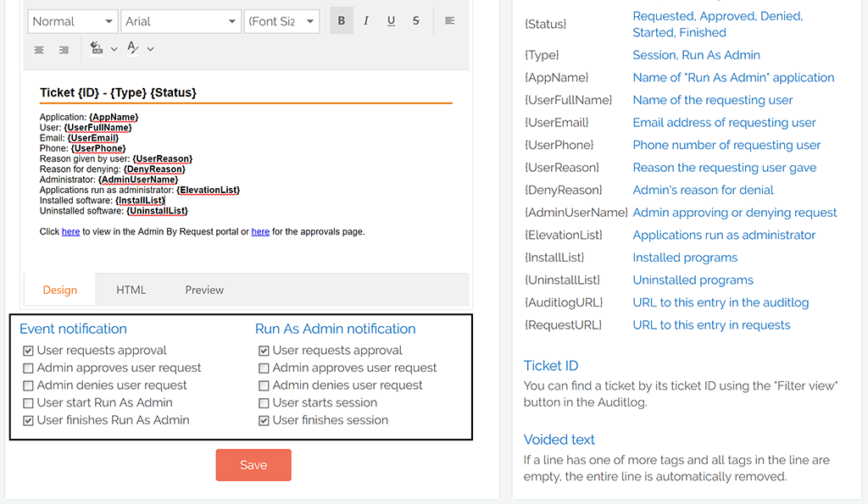Image resolution: width=868 pixels, height=504 pixels.
Task: Apply the font color tool
Action: (x=132, y=48)
